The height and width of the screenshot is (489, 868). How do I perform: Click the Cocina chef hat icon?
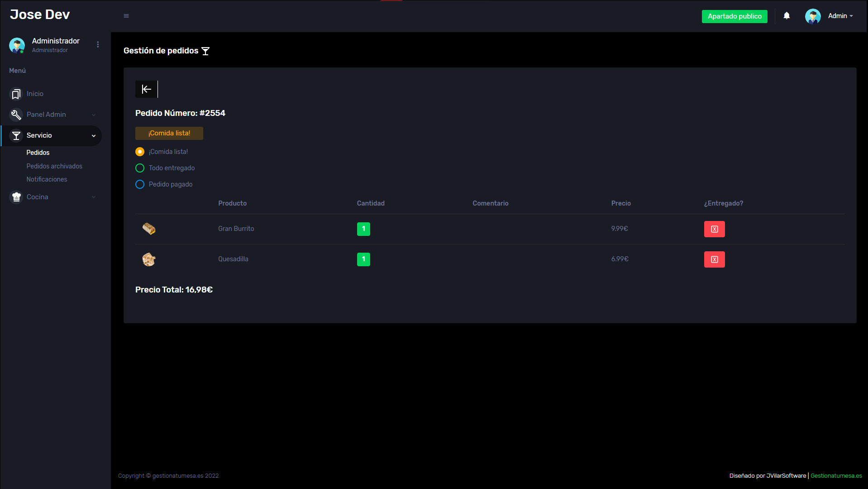point(16,197)
